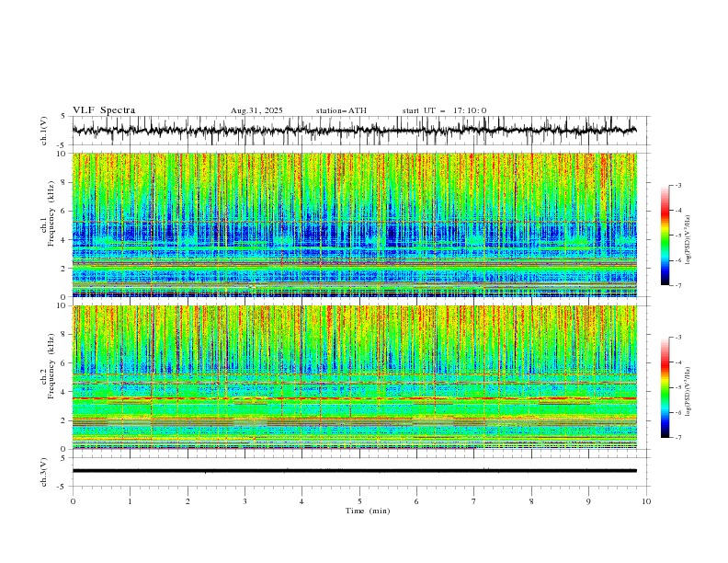728x563 pixels.
Task: Click the ch.3 flat voltage trace
Action: tap(354, 471)
